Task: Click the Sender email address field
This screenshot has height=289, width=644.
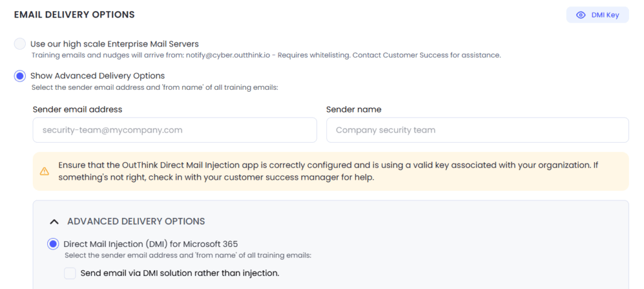Action: (175, 130)
